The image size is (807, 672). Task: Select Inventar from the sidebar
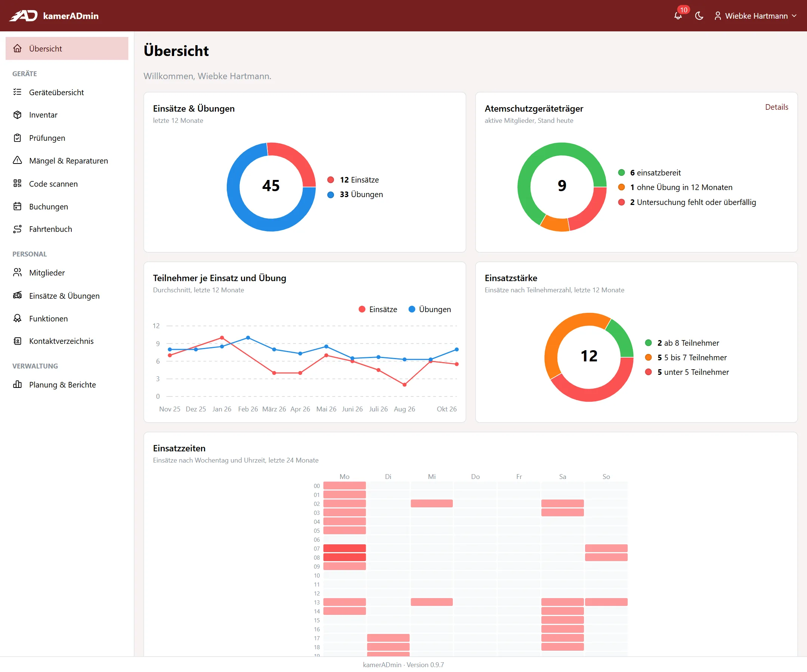(67, 115)
